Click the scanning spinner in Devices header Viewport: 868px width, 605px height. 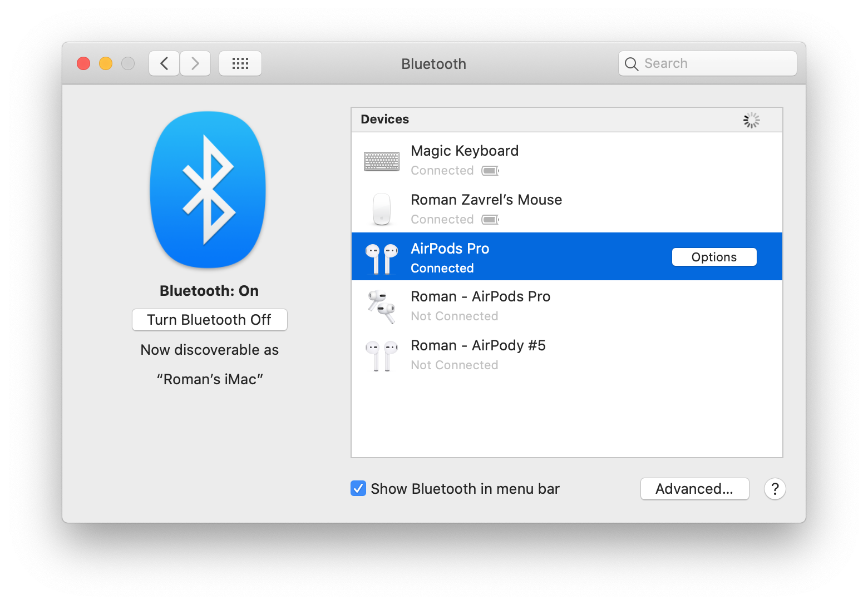tap(751, 120)
